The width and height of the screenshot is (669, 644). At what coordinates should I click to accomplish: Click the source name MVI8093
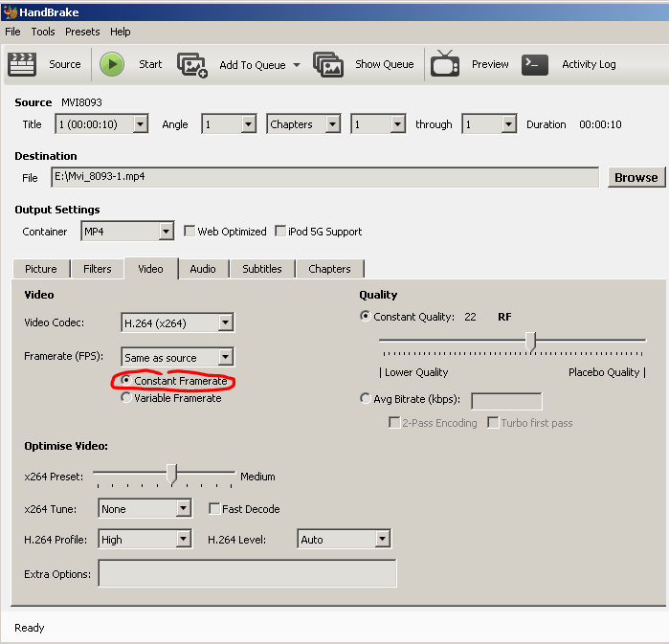tap(81, 102)
